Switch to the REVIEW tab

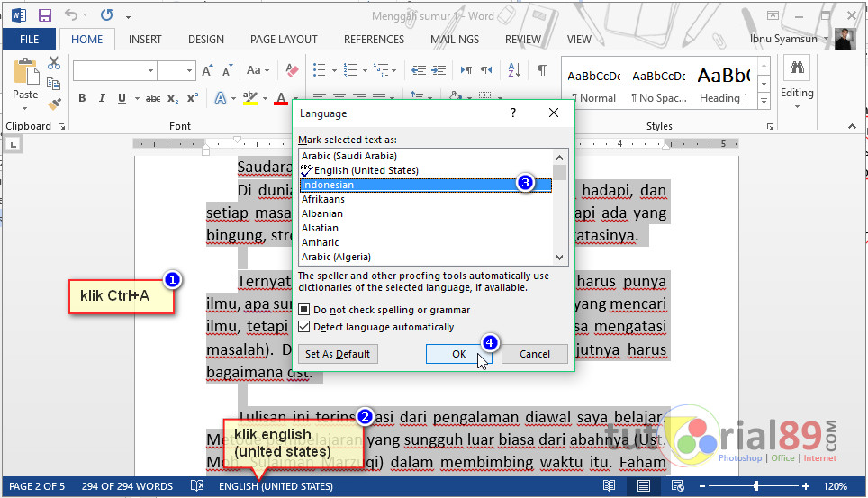click(522, 40)
